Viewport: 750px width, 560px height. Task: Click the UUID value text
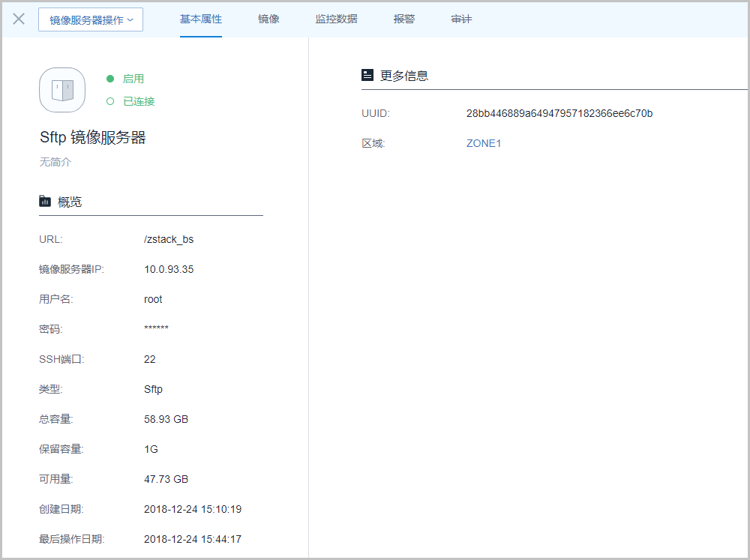click(559, 113)
